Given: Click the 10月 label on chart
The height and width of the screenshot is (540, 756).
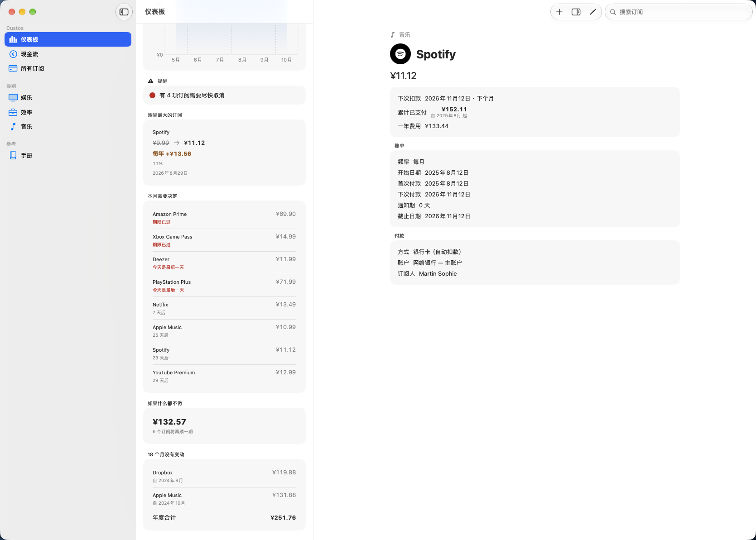Looking at the screenshot, I should coord(286,60).
